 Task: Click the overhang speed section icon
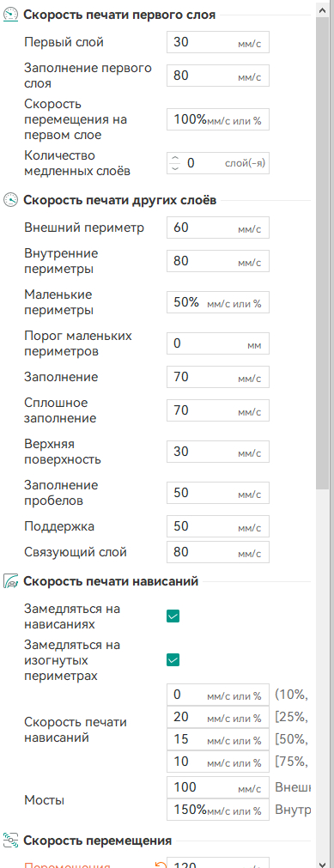point(10,581)
